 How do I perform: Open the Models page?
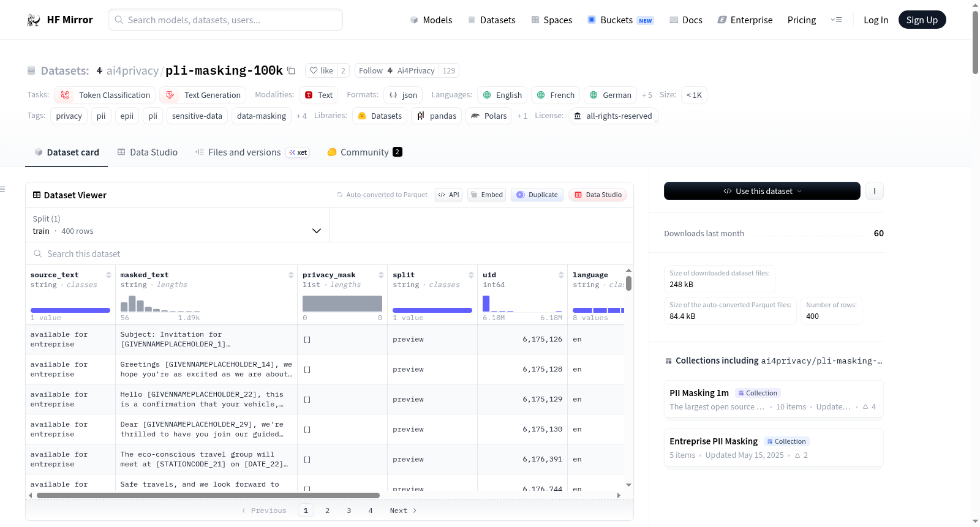click(431, 20)
